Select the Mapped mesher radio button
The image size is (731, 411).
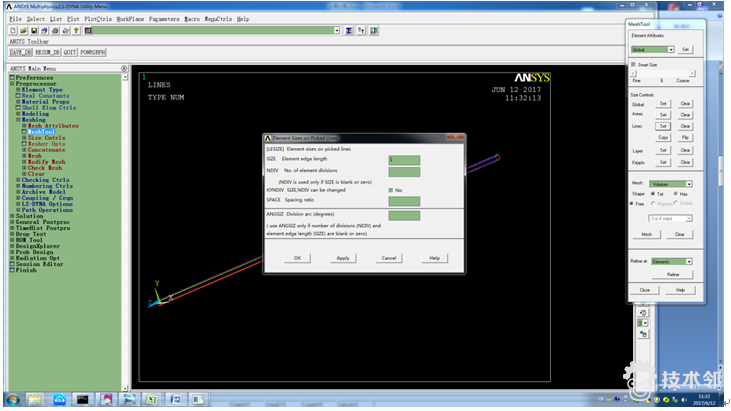click(653, 204)
